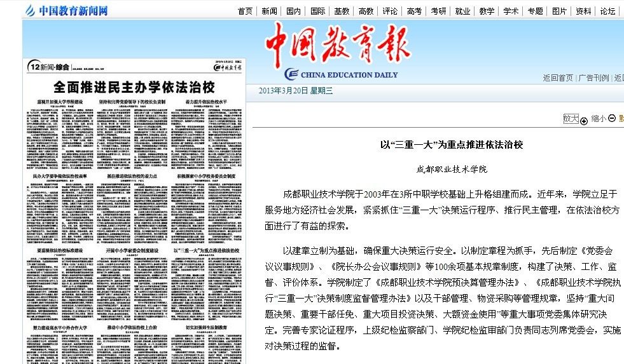Viewport: 624px width, 364px height.
Task: Click the paragraph starting 以建章立制为基础
Action: pos(443,298)
